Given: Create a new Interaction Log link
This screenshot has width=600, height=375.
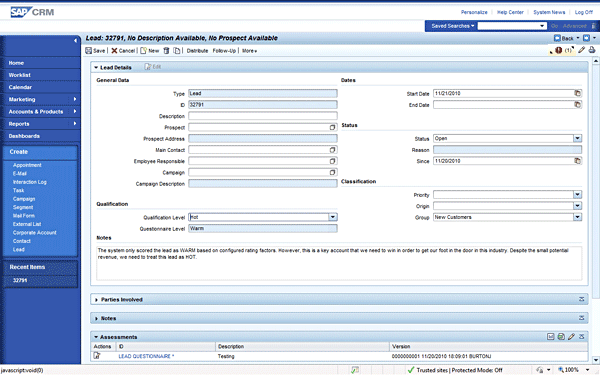Looking at the screenshot, I should [x=30, y=182].
